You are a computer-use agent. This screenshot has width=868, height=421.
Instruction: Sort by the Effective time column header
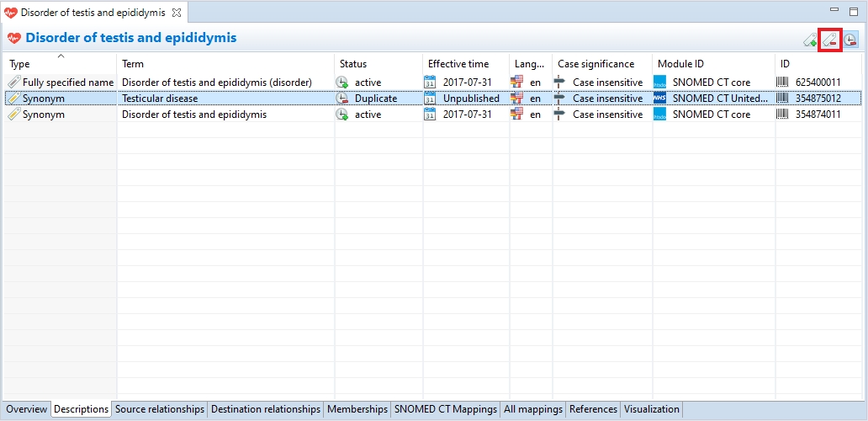(458, 64)
